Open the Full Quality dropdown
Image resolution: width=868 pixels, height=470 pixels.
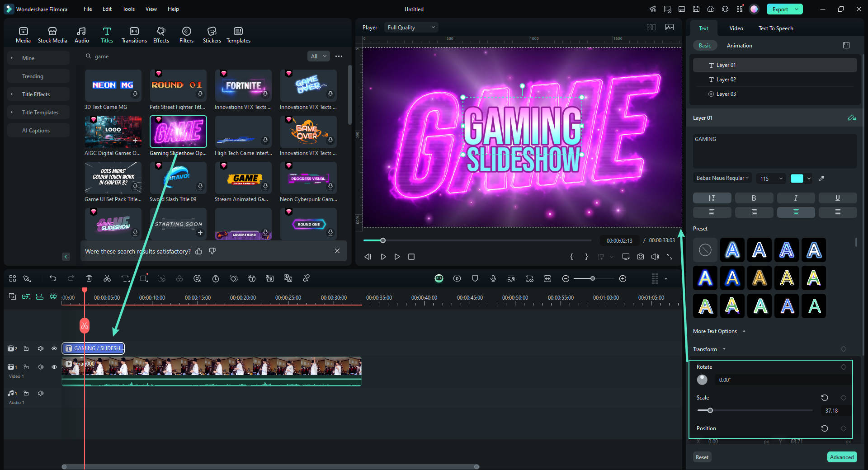coord(411,27)
